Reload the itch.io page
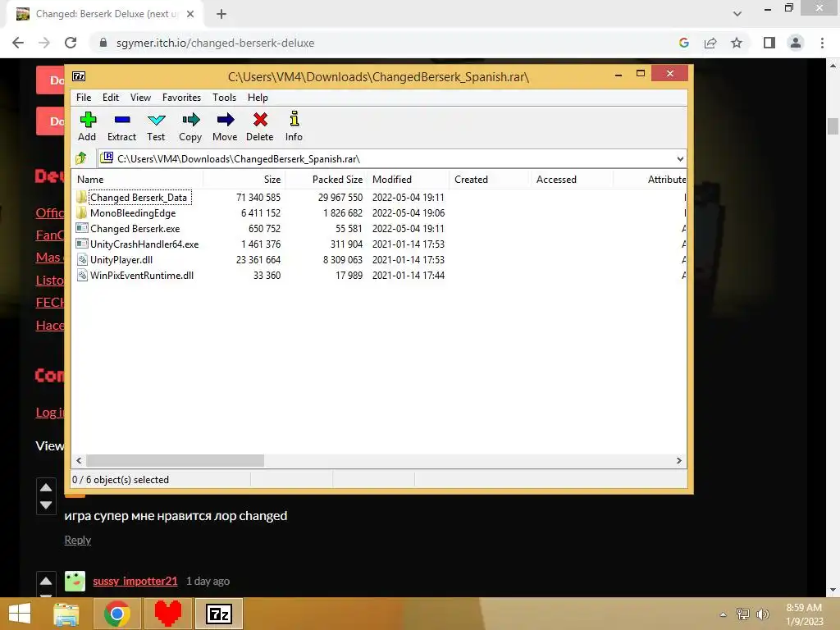 click(x=71, y=43)
